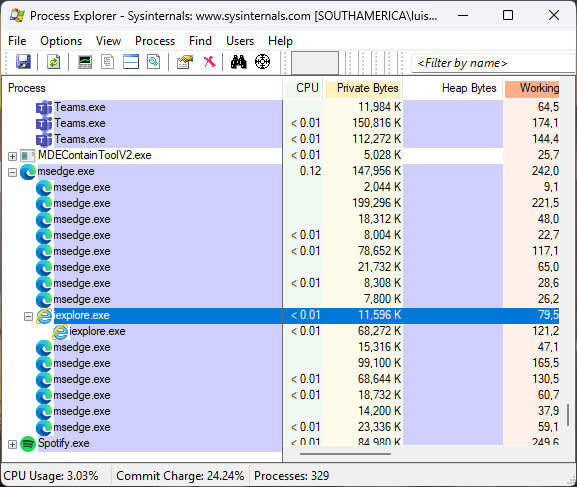Screen dimensions: 577x487
Task: Open the Options menu
Action: tap(61, 41)
